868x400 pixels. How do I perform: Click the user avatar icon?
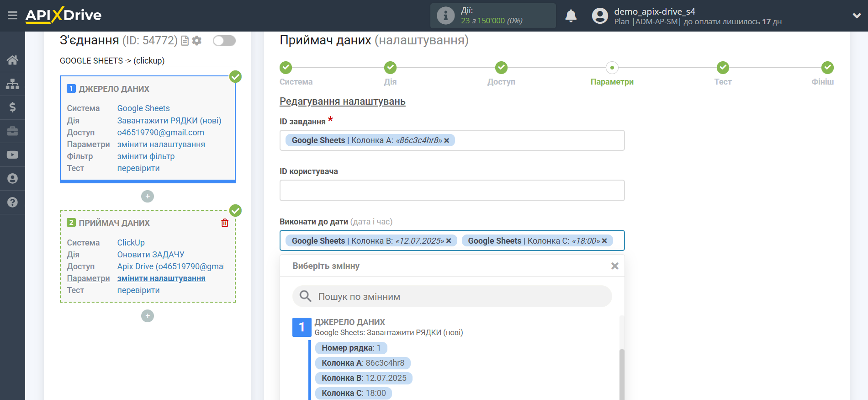600,16
